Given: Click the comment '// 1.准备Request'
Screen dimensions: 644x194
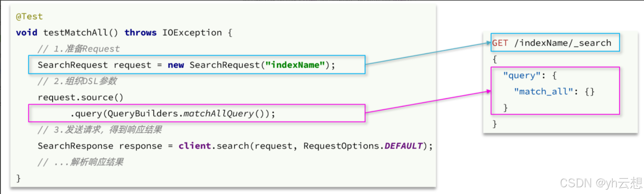Looking at the screenshot, I should tap(79, 49).
